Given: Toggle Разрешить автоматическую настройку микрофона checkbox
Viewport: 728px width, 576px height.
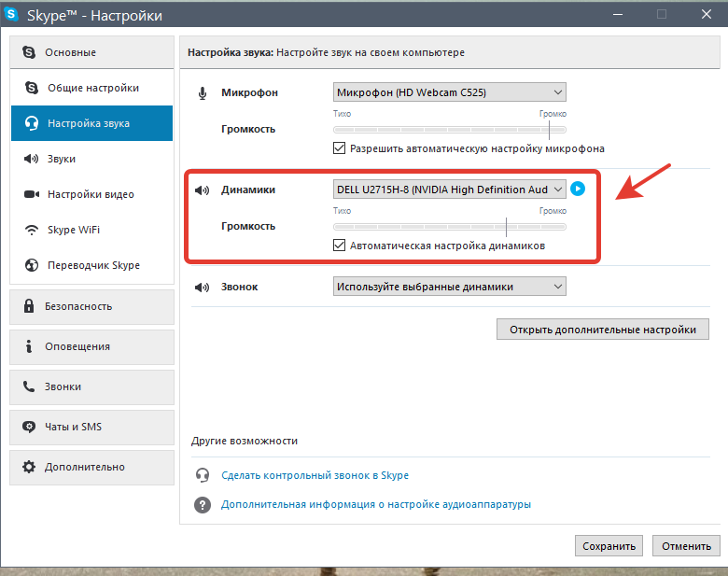Looking at the screenshot, I should (x=339, y=148).
